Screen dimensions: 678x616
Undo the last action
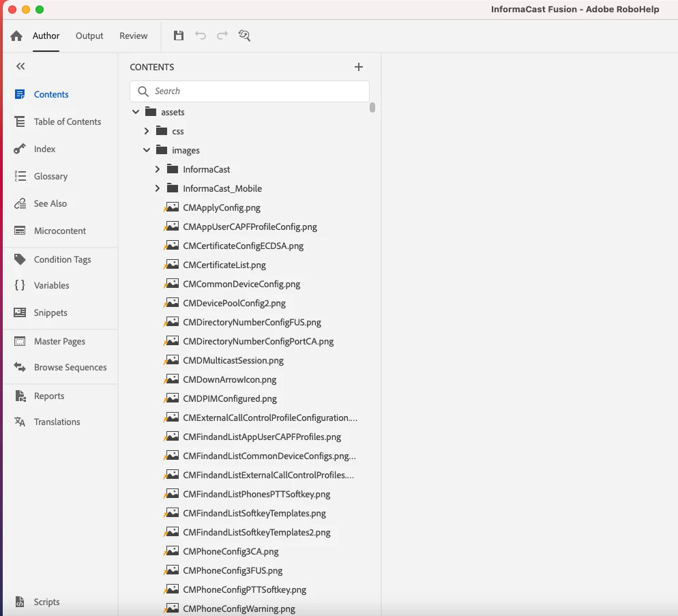click(x=201, y=35)
